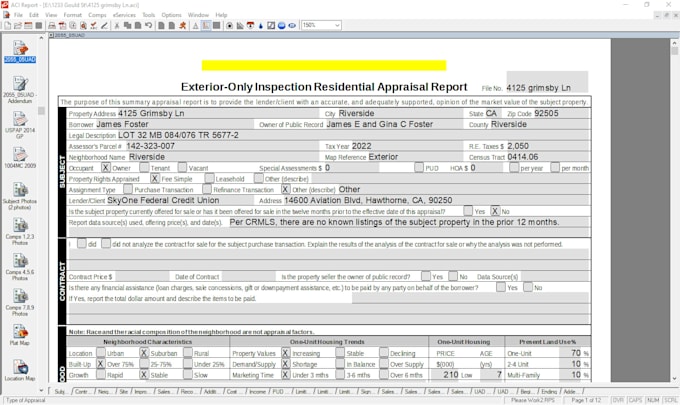
Task: Collapse the 2055_05UAD document header box
Action: 52,35
